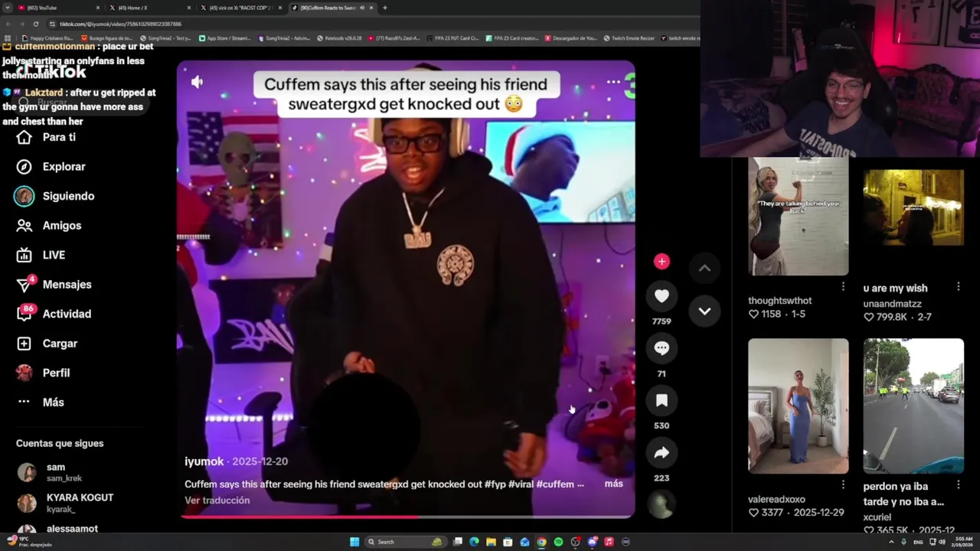This screenshot has height=551, width=980.
Task: Open options for perdon ya iba card
Action: tap(958, 484)
